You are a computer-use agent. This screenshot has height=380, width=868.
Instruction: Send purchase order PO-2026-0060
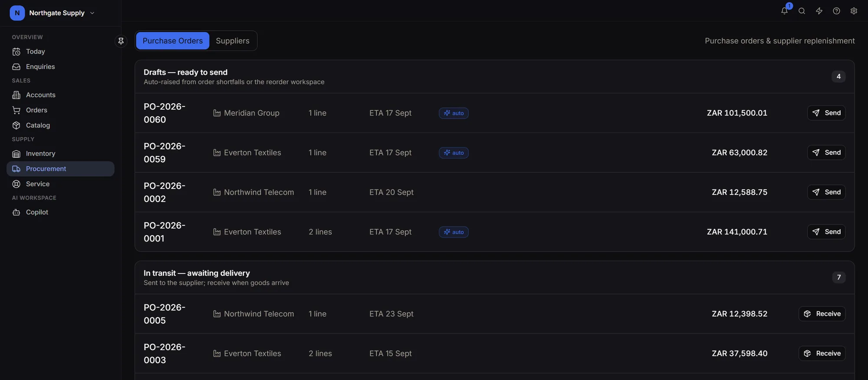(x=826, y=113)
